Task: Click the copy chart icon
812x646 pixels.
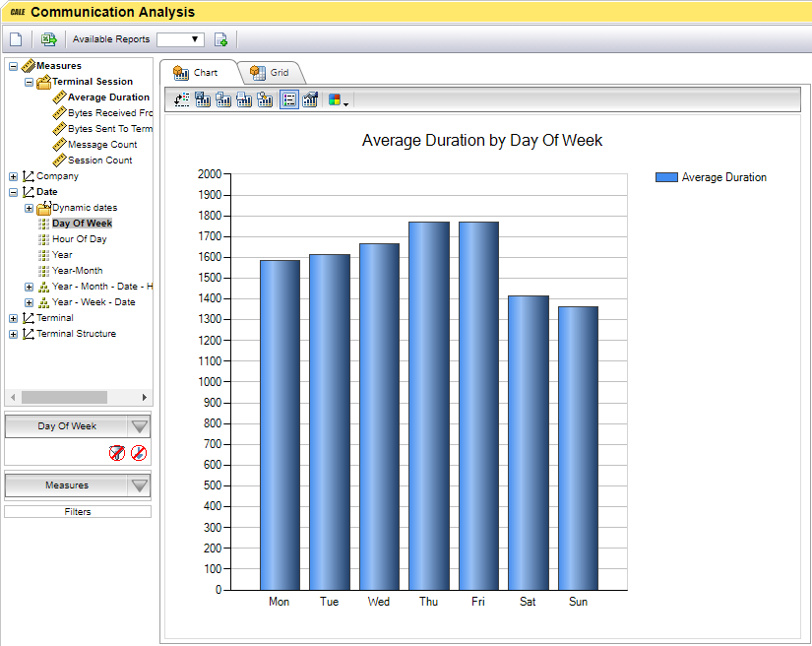Action: pyautogui.click(x=223, y=99)
